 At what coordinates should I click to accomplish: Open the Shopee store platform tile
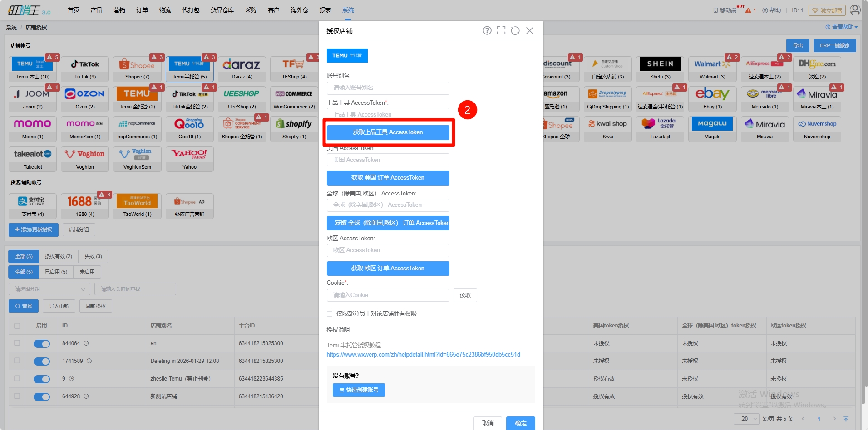[x=137, y=69]
